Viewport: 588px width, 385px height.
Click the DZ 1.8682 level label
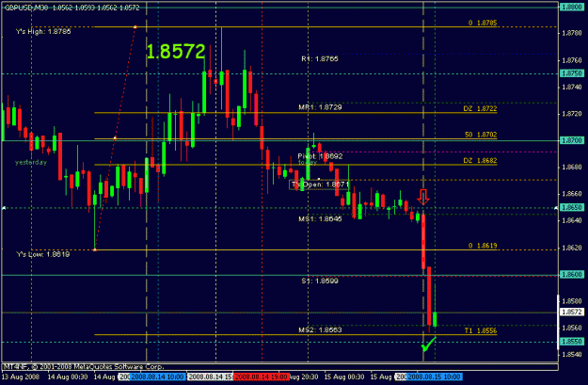point(480,161)
